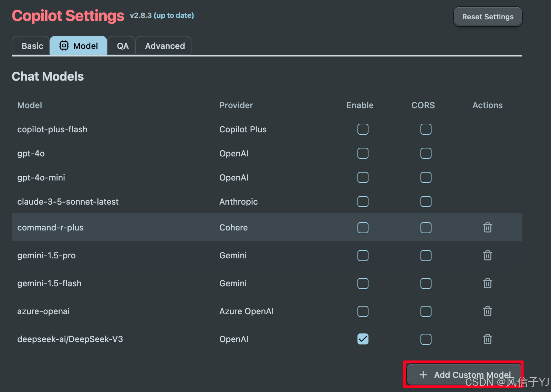Disable the deepseek-ai/DeepSeek-V3 model
Screen dimensions: 551x392
pos(363,339)
